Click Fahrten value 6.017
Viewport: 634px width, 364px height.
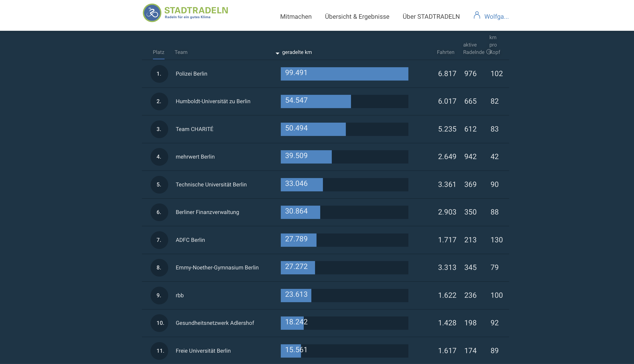[x=447, y=101]
